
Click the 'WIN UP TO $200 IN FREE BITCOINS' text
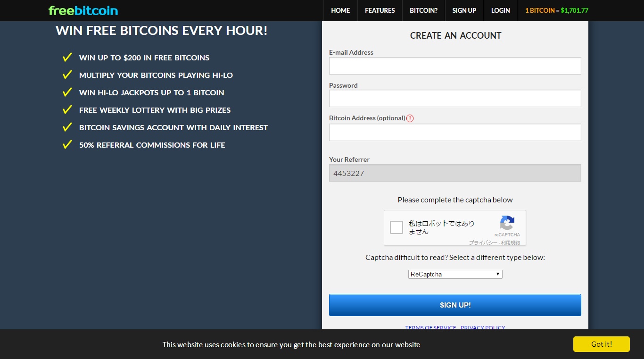pos(144,58)
